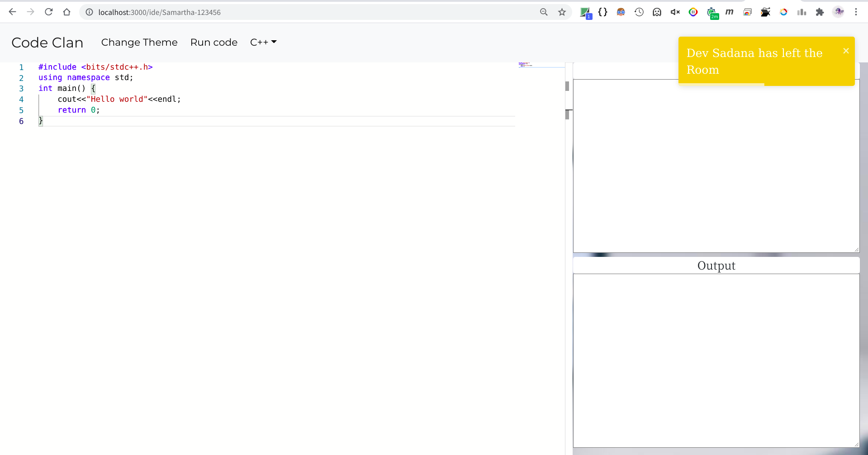This screenshot has height=455, width=868.
Task: Click the mute tab speaker extension
Action: pos(675,12)
